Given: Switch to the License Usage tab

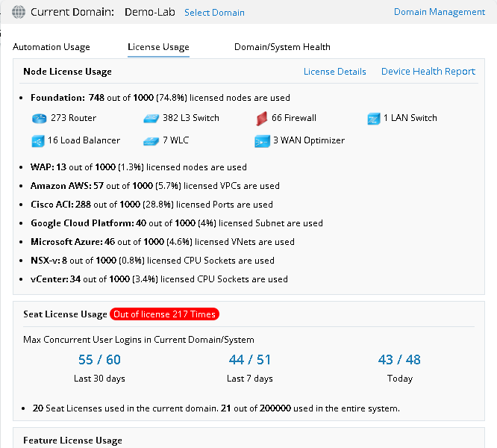Looking at the screenshot, I should [158, 47].
